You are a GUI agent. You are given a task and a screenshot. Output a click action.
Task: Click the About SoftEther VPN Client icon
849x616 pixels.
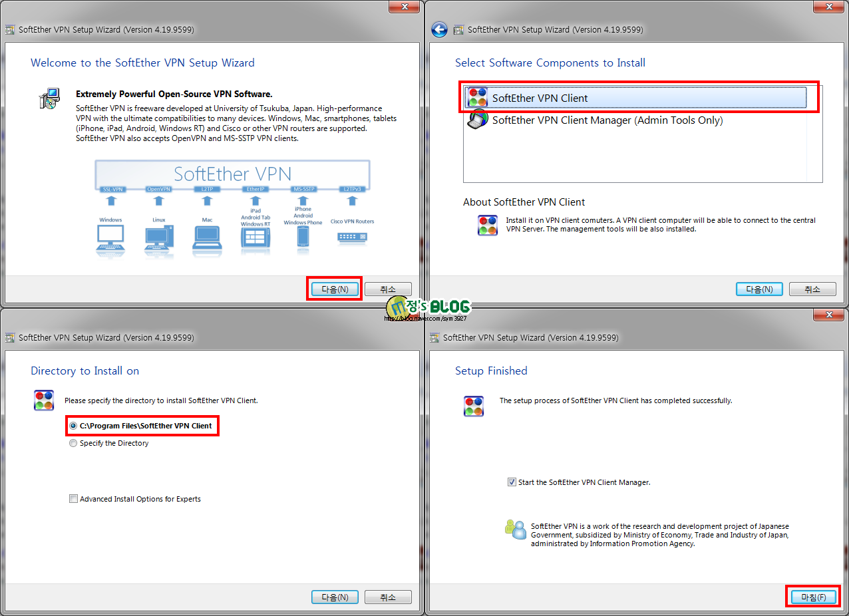click(488, 226)
